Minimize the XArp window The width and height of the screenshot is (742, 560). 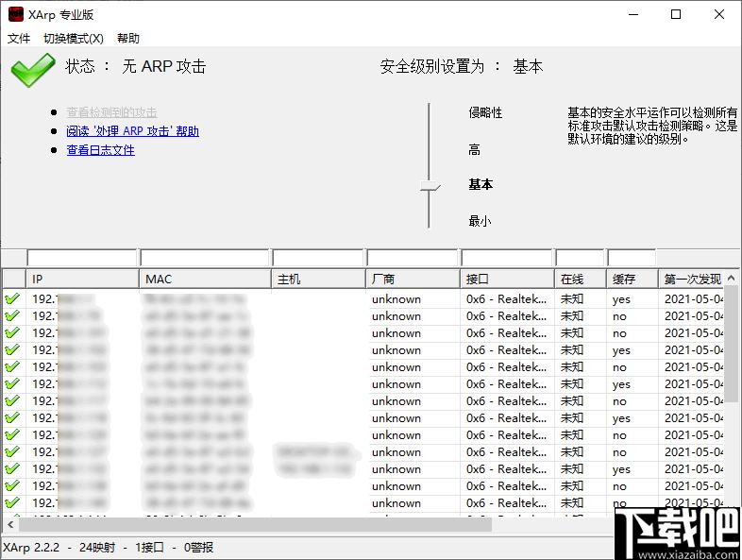tap(633, 15)
